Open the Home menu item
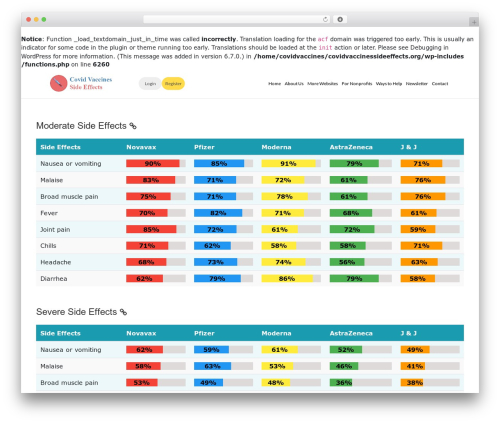500x423 pixels. pos(274,84)
